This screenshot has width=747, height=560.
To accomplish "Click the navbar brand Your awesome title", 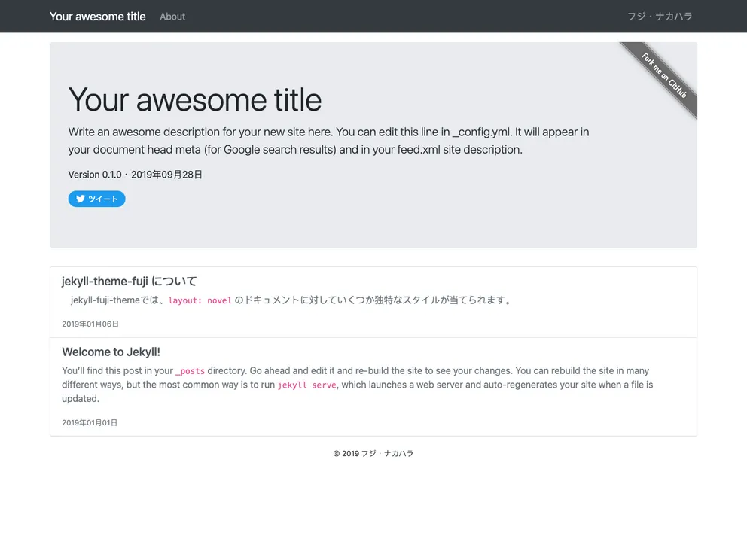I will point(98,17).
